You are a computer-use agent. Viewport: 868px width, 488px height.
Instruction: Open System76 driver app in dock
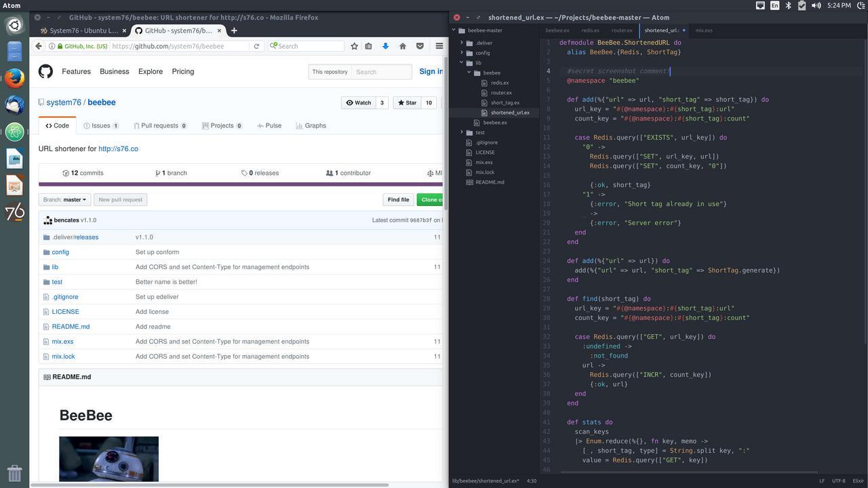(15, 212)
